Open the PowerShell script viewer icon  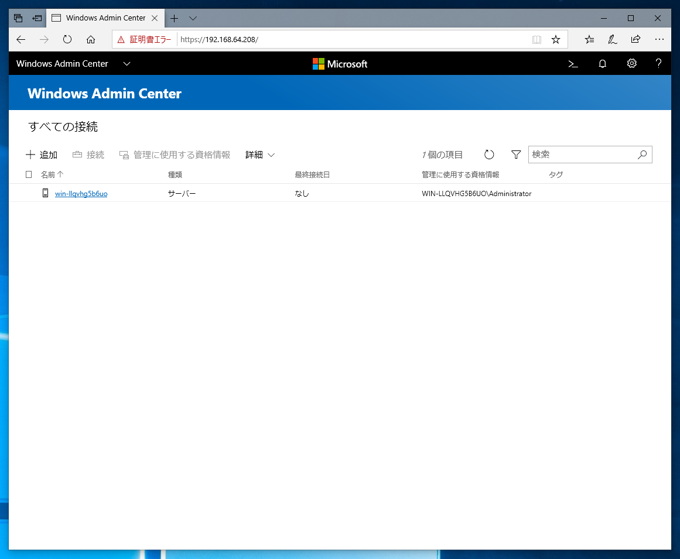pyautogui.click(x=573, y=64)
